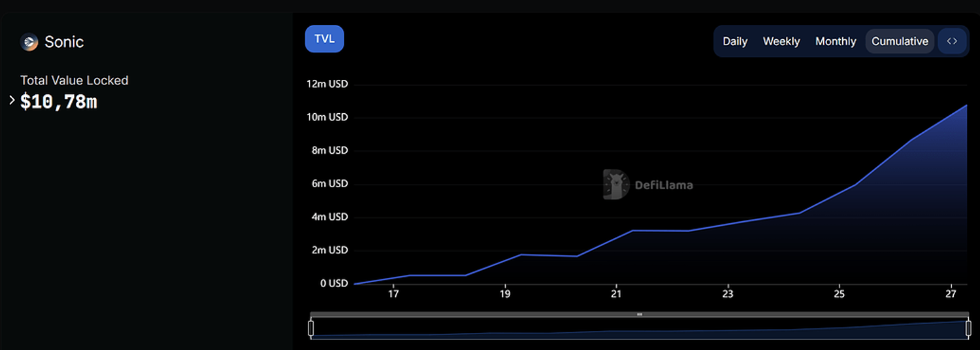Expand the Total Value Locked breakdown chevron
Screen dimensions: 980x350
[12, 100]
